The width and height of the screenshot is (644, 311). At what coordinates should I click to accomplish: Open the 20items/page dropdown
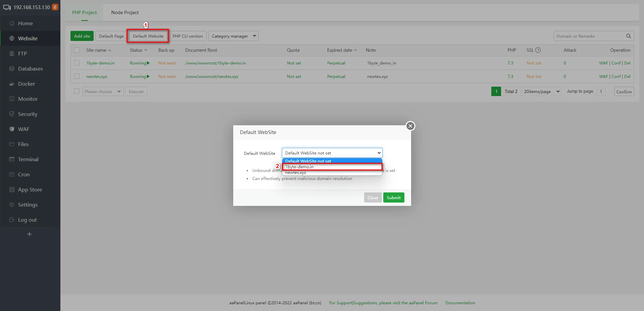[541, 91]
